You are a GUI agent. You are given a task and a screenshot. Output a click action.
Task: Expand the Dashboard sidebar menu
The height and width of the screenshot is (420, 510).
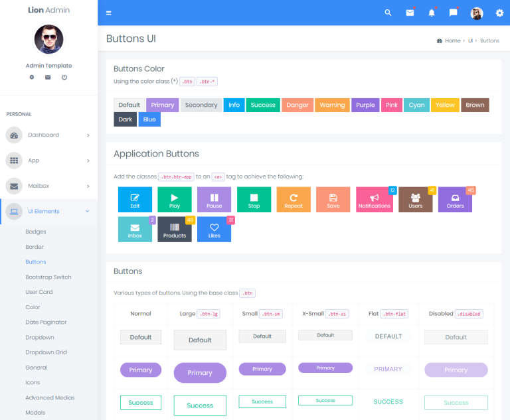click(x=48, y=135)
